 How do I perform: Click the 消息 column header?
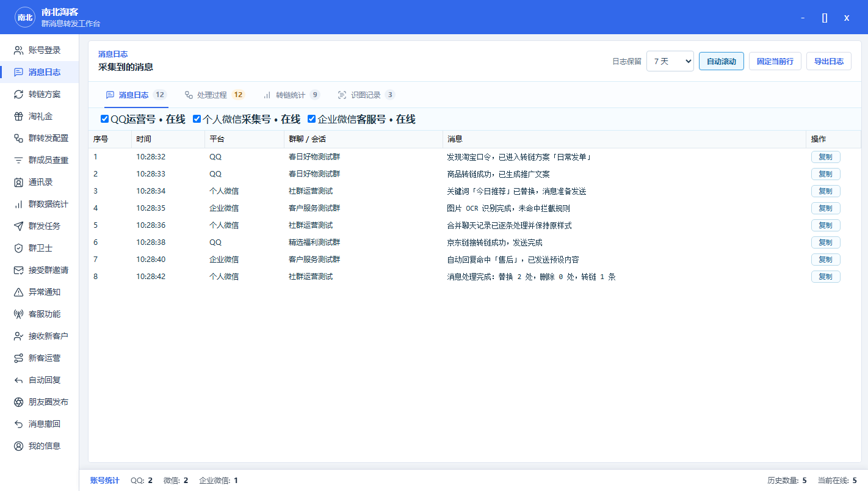624,139
